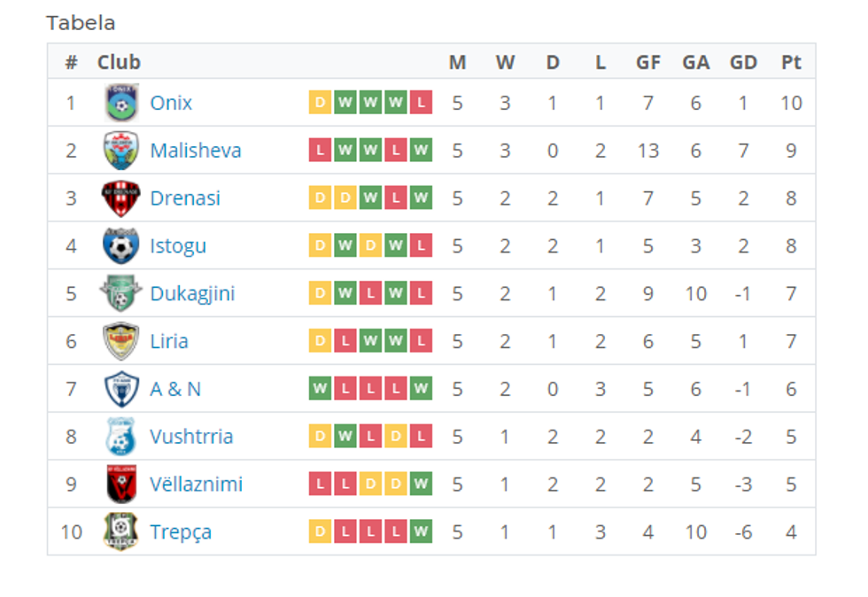Click Trepça's first yellow D badge
The image size is (868, 597).
click(320, 531)
